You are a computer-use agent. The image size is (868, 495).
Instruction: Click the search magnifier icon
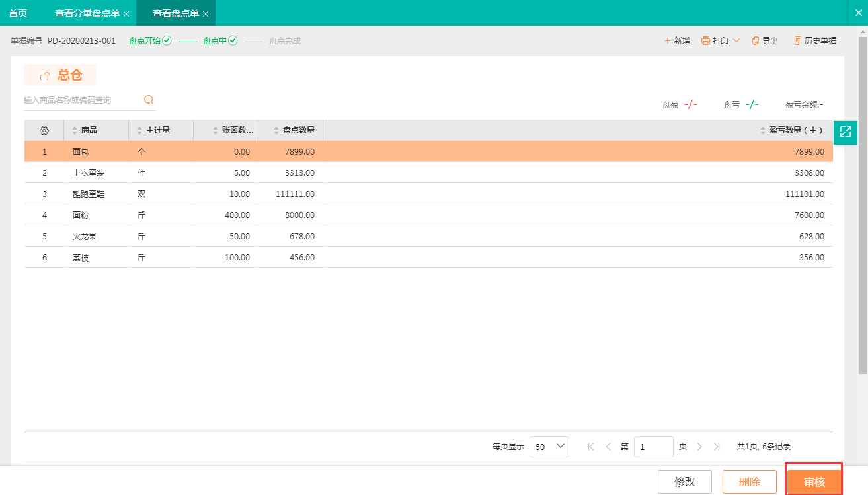(x=149, y=100)
